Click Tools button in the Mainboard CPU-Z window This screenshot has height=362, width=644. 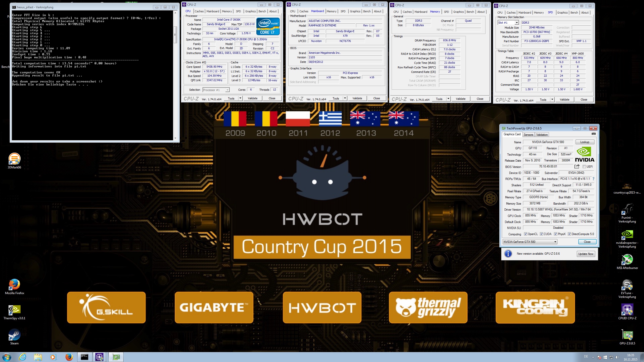[336, 99]
